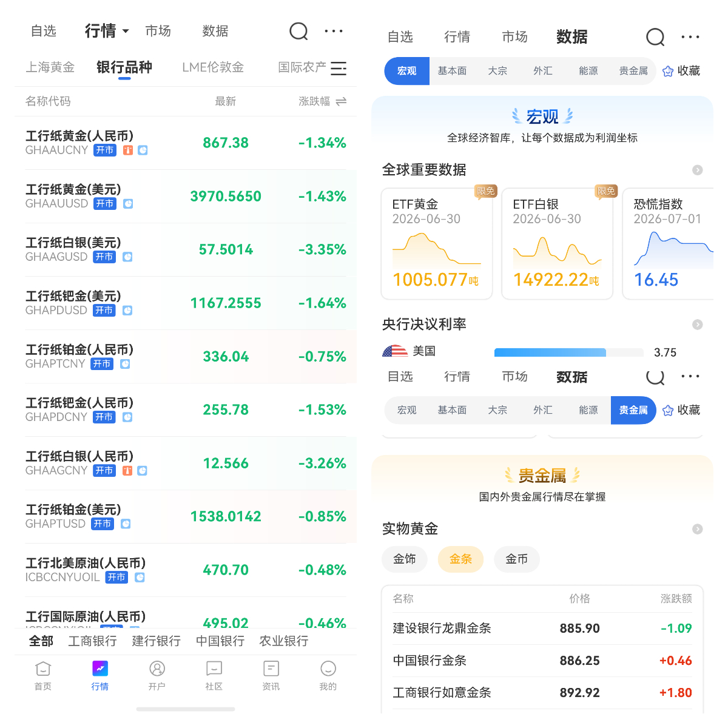
Task: Go to 首页 in the bottom navigation
Action: pos(43,676)
